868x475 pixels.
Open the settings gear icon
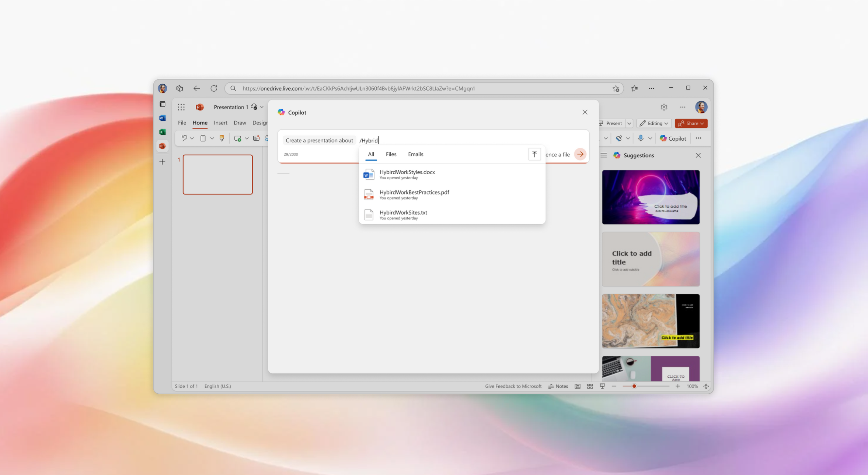pos(664,107)
